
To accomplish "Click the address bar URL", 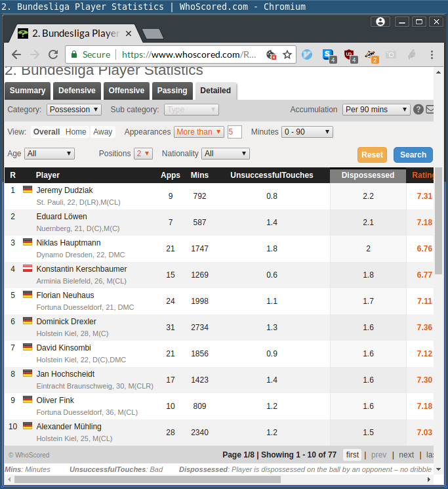I will pos(189,55).
